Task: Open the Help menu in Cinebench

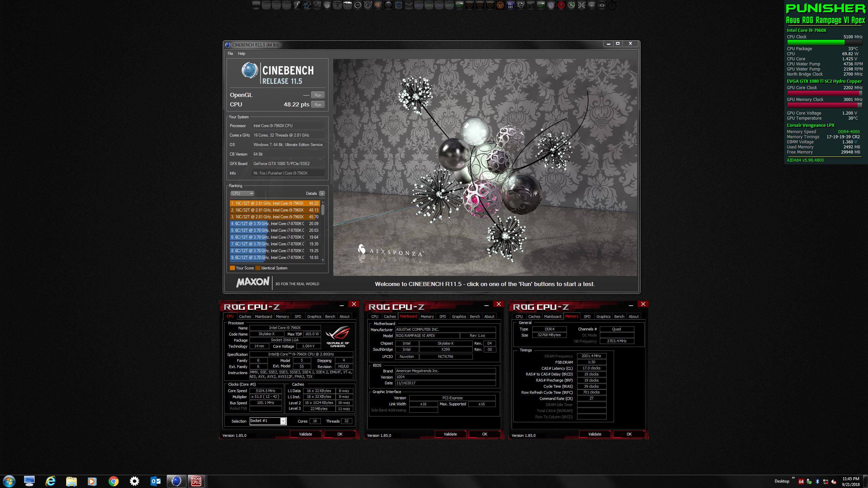Action: point(241,54)
